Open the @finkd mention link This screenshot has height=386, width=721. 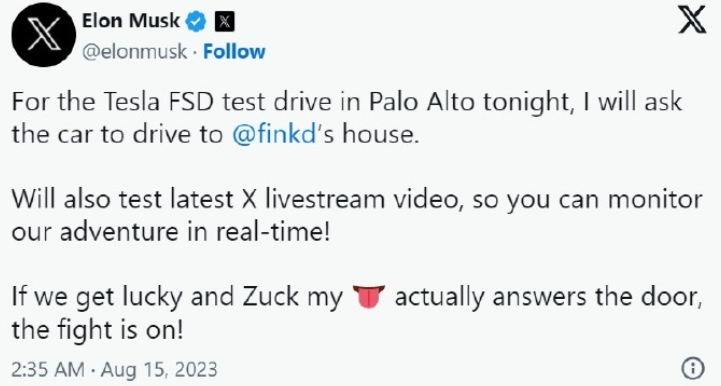click(x=274, y=134)
